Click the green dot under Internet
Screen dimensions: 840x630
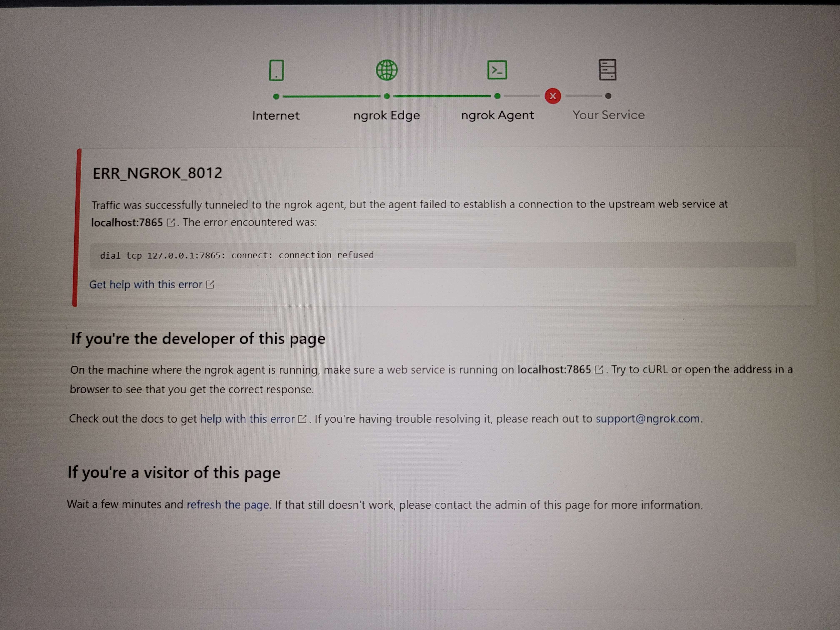[x=276, y=96]
